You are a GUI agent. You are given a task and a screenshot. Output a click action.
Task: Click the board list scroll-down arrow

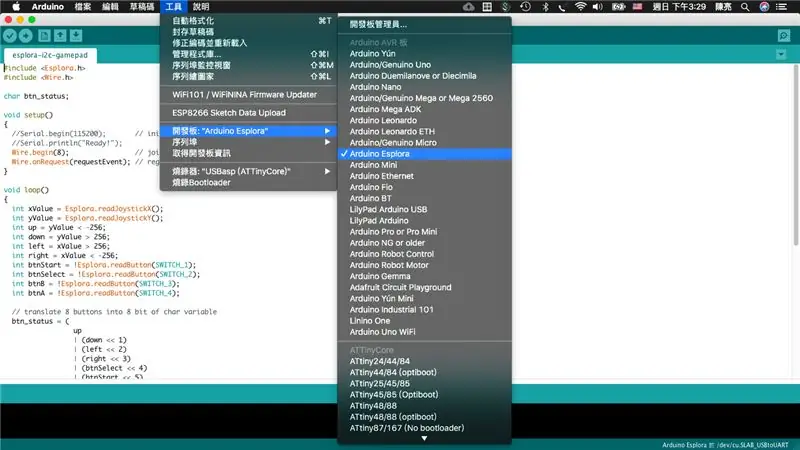click(x=424, y=438)
